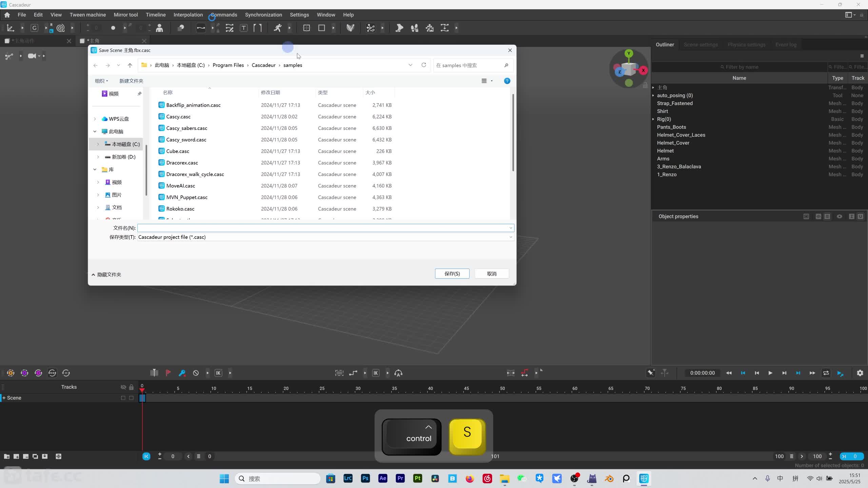This screenshot has height=488, width=868.
Task: Click the blue key icon above the timeline
Action: coord(182,373)
